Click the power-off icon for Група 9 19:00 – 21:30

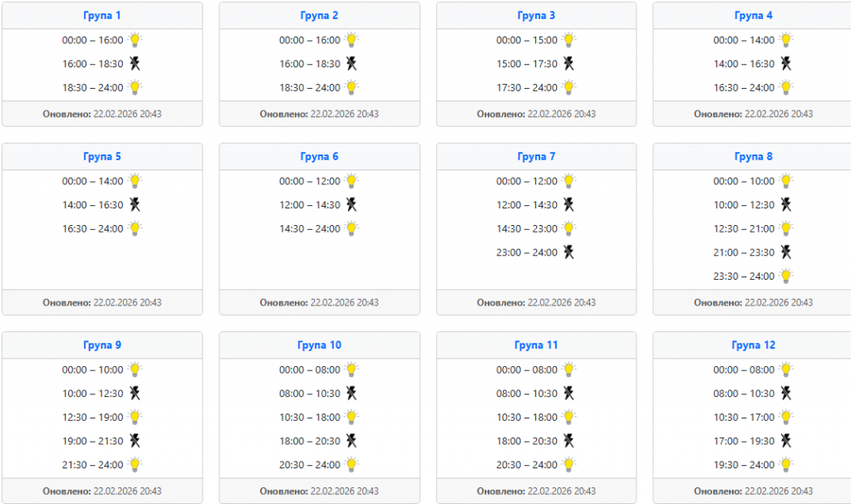pos(135,441)
